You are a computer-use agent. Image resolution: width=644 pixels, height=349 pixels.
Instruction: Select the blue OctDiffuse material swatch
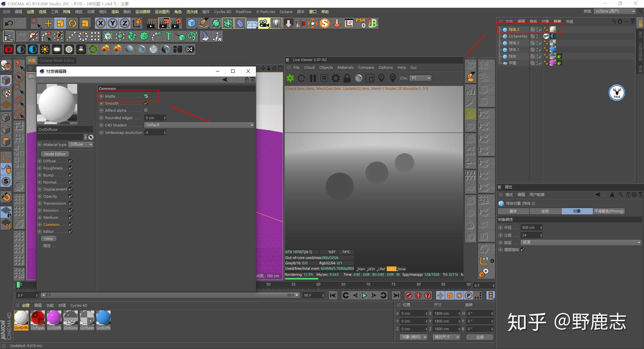[x=103, y=318]
